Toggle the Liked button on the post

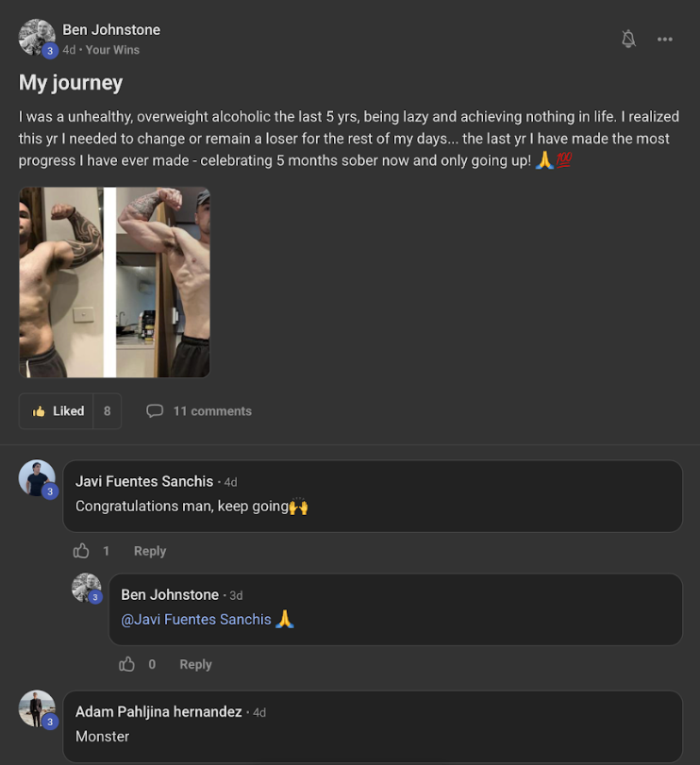coord(58,411)
